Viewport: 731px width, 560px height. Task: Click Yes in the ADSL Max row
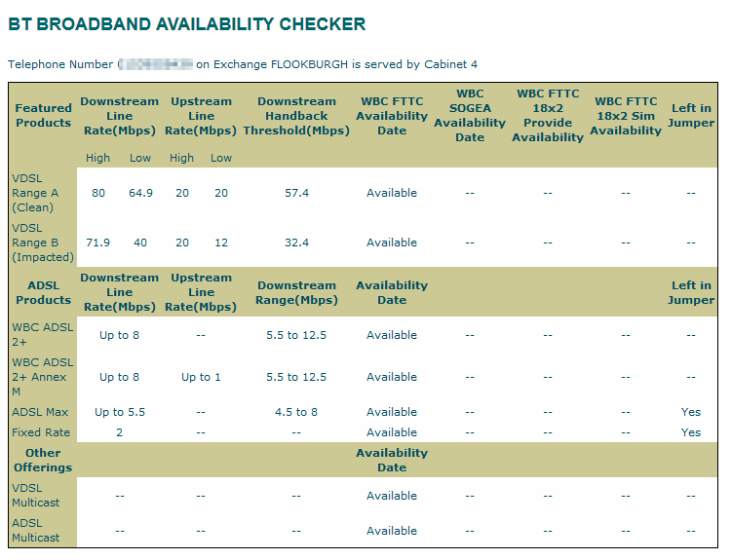click(x=691, y=412)
